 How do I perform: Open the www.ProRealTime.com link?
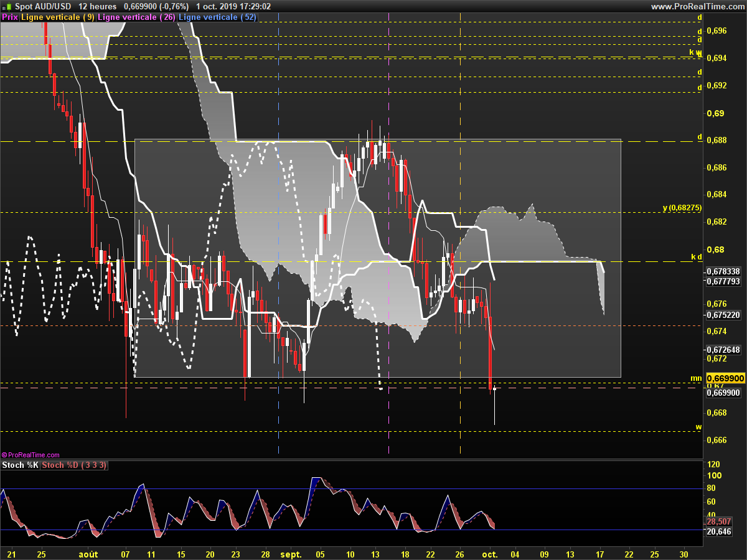click(697, 6)
